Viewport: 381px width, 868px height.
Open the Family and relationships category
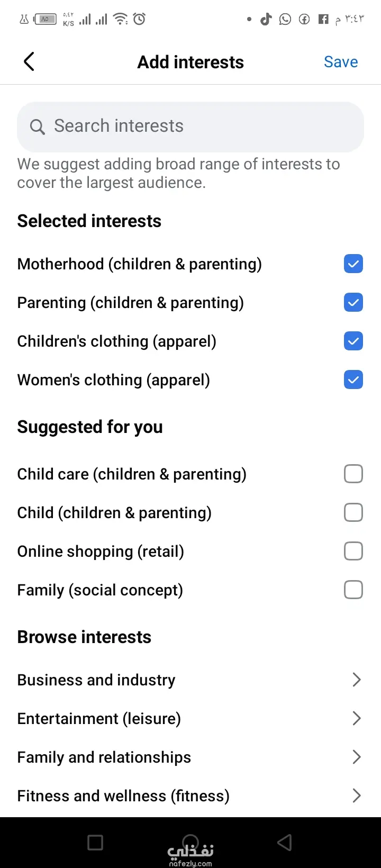[x=356, y=757]
